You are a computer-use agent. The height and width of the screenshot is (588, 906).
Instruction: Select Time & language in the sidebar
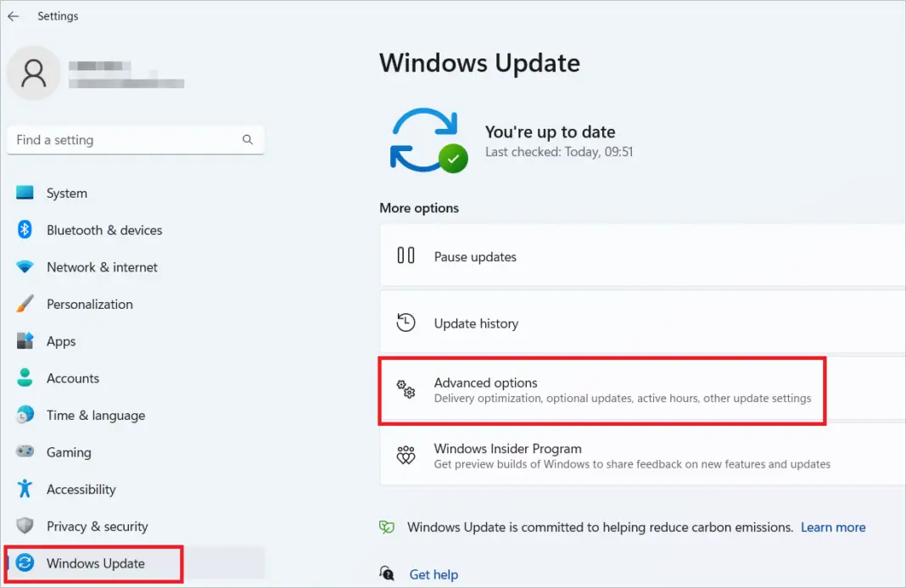point(95,415)
